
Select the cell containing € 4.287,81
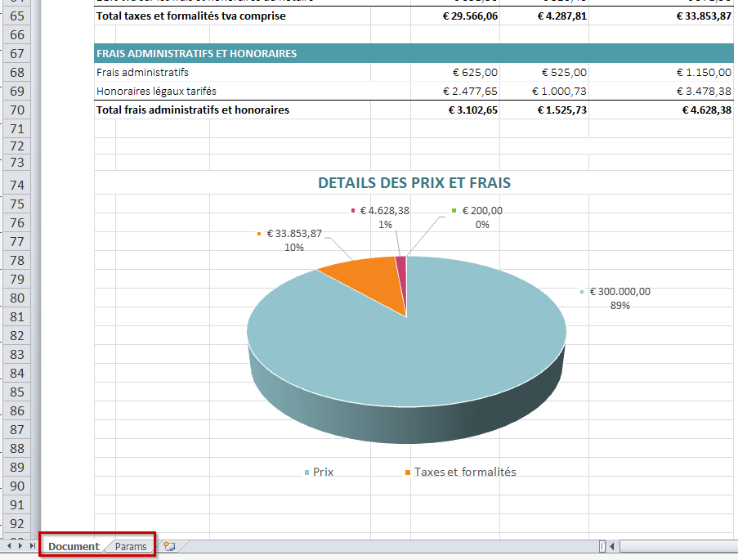point(544,16)
